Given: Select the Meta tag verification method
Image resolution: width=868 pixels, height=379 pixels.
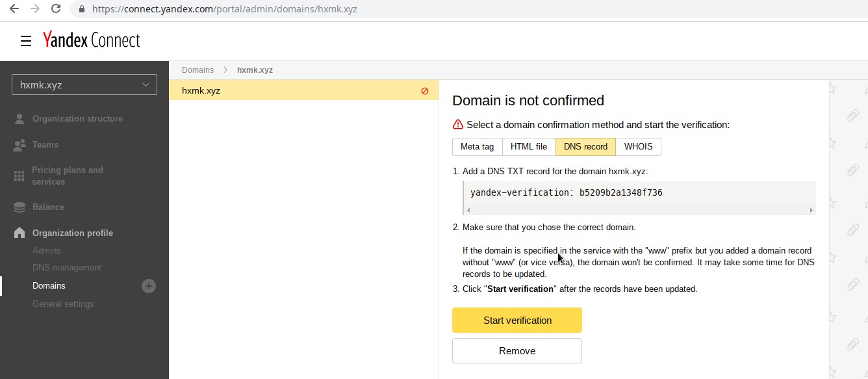Looking at the screenshot, I should [477, 146].
